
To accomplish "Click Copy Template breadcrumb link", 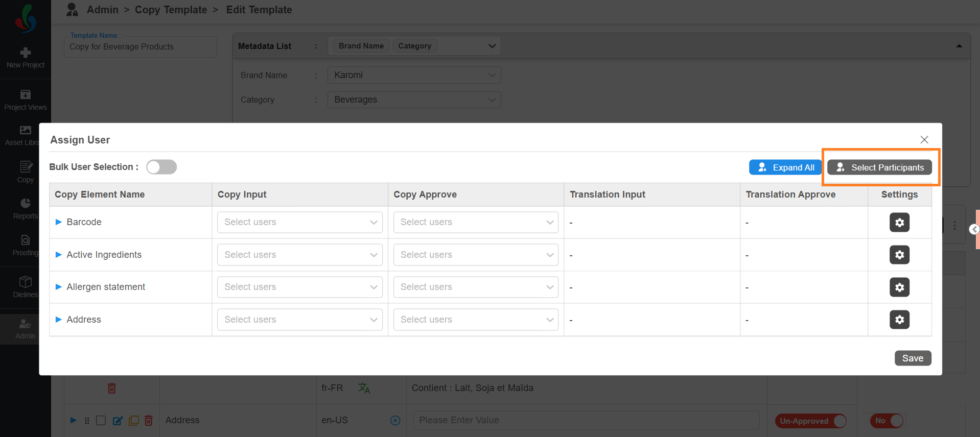I will point(171,10).
